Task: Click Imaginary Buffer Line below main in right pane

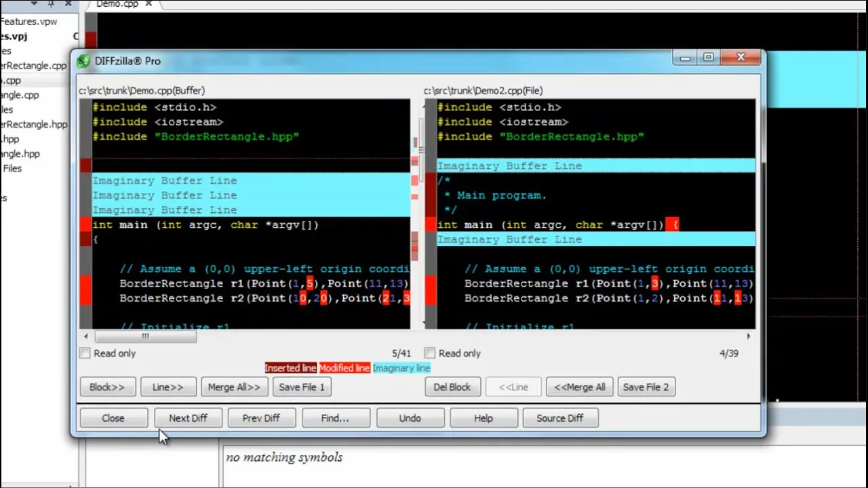Action: (596, 239)
